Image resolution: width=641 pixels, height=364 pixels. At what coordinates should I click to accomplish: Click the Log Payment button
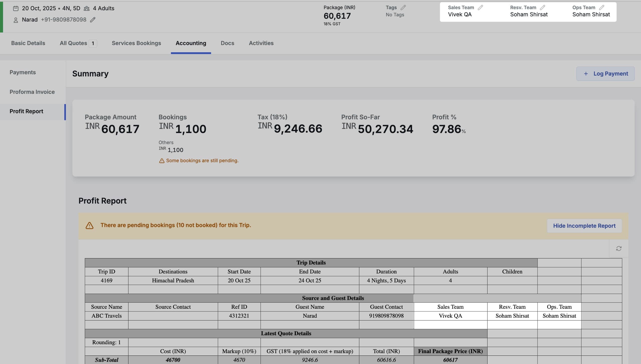(x=605, y=73)
